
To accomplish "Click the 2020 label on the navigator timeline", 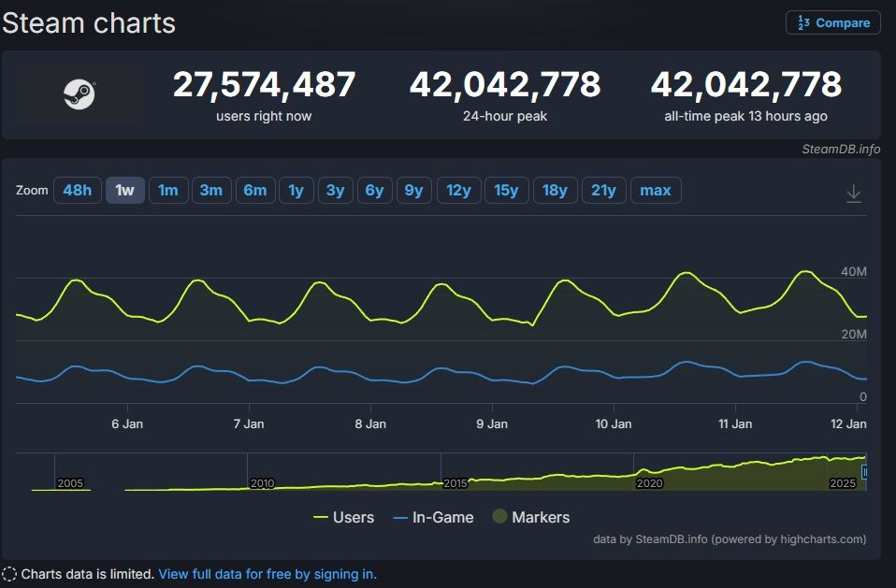I will (x=649, y=484).
